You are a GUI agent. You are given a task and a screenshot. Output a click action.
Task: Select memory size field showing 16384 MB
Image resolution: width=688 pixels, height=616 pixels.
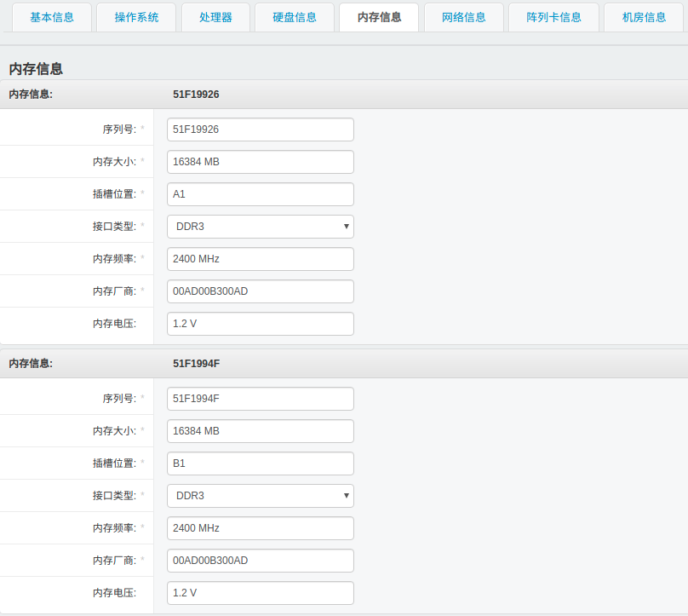click(x=260, y=161)
